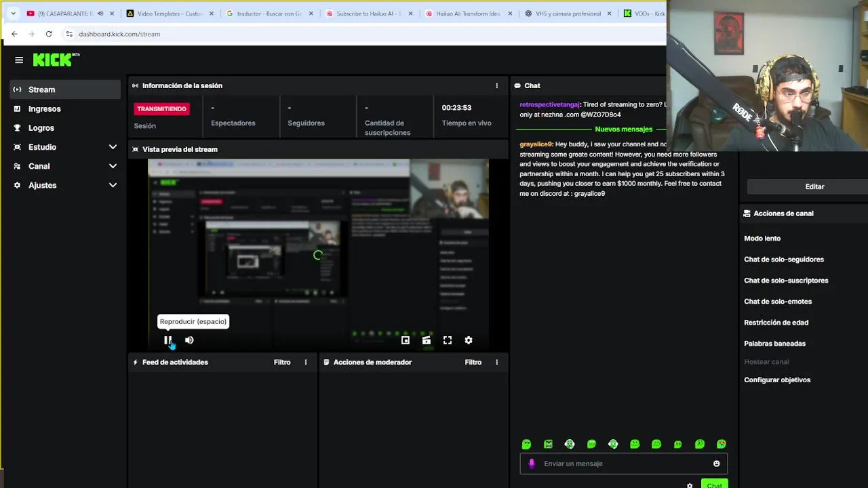This screenshot has width=868, height=488.
Task: Open the Feed de actividades three-dot menu
Action: point(306,362)
